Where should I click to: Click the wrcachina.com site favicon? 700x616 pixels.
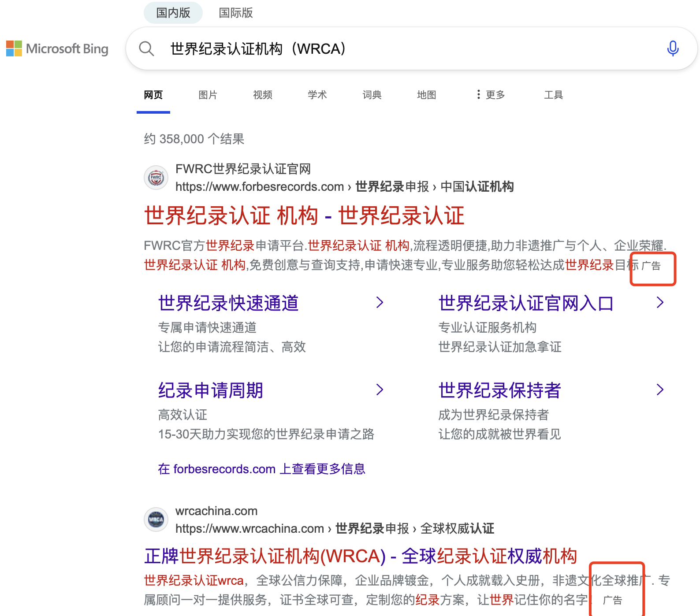click(156, 520)
